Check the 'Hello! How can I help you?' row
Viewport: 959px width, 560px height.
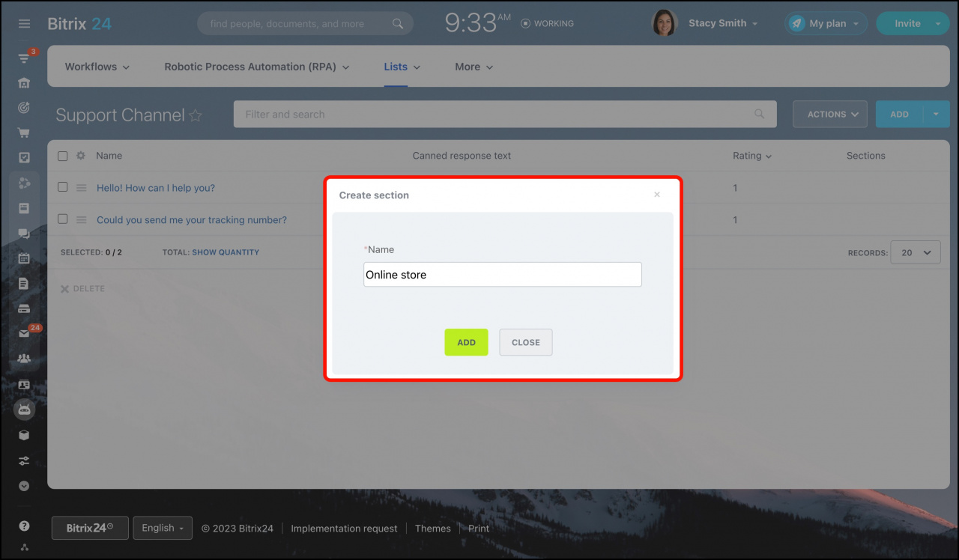tap(63, 187)
